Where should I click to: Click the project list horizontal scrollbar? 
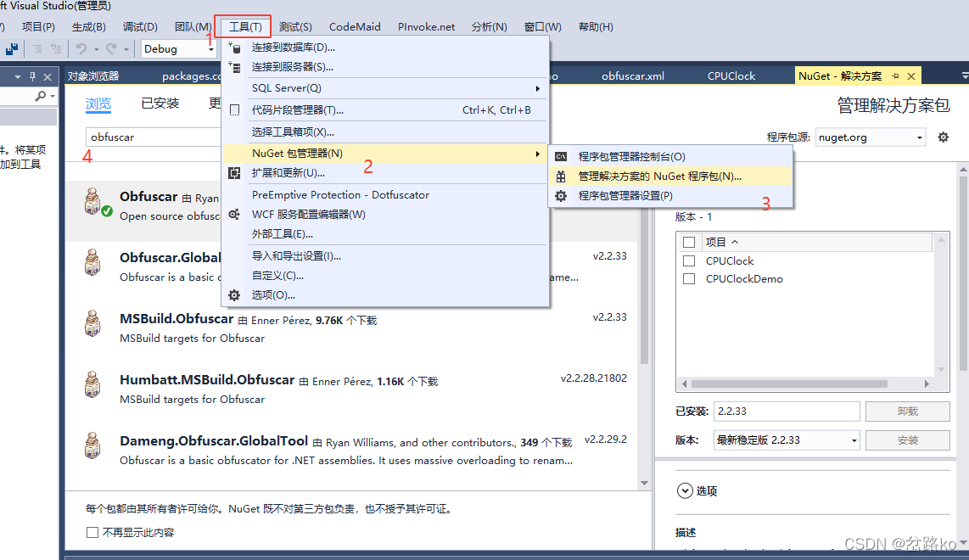[789, 384]
